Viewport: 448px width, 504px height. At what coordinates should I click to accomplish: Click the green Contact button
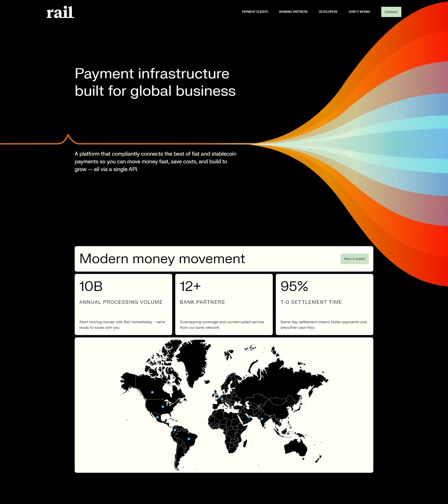[x=391, y=12]
